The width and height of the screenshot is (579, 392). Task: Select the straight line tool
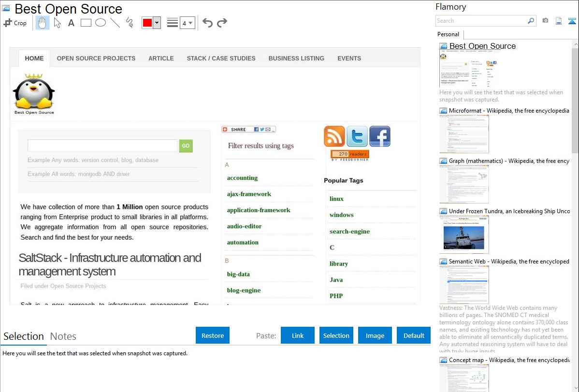[x=115, y=23]
